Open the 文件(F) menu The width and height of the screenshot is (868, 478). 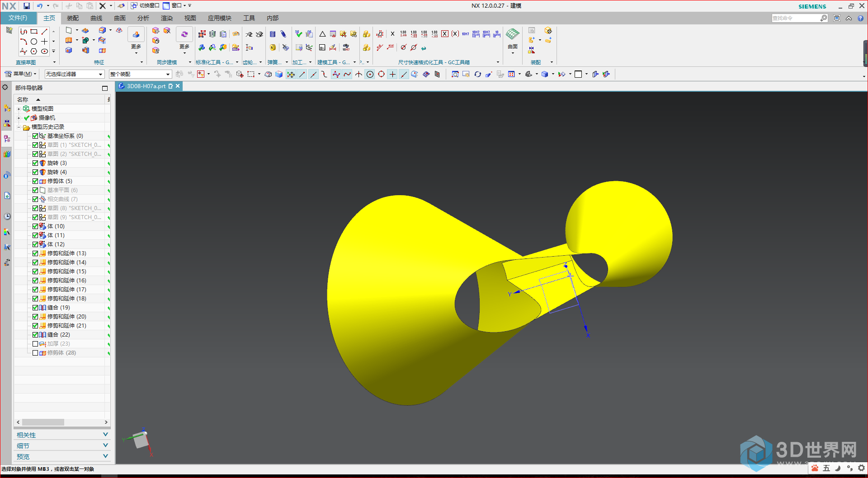tap(18, 18)
